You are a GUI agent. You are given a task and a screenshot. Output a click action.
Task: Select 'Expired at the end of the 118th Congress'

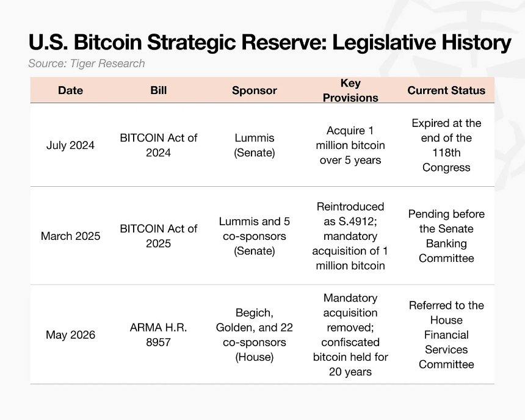tap(446, 145)
